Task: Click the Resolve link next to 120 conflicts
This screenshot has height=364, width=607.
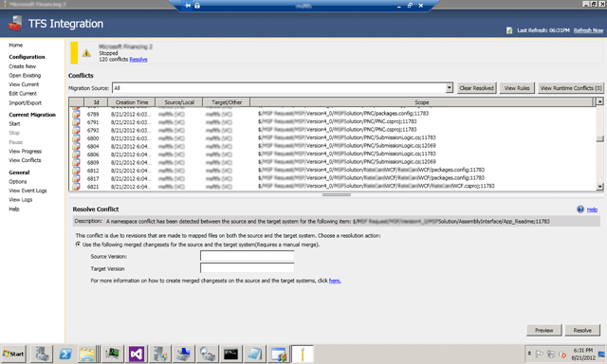Action: point(138,59)
